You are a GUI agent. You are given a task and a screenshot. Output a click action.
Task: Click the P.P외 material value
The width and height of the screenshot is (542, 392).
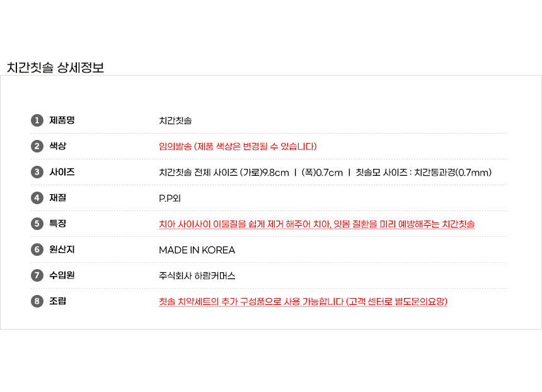click(170, 199)
